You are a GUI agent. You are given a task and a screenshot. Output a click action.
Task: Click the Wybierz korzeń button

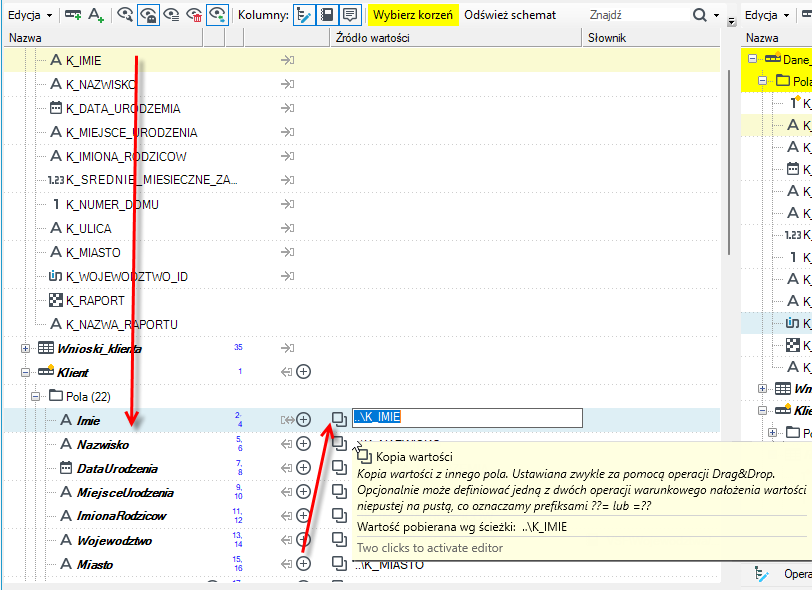click(413, 15)
